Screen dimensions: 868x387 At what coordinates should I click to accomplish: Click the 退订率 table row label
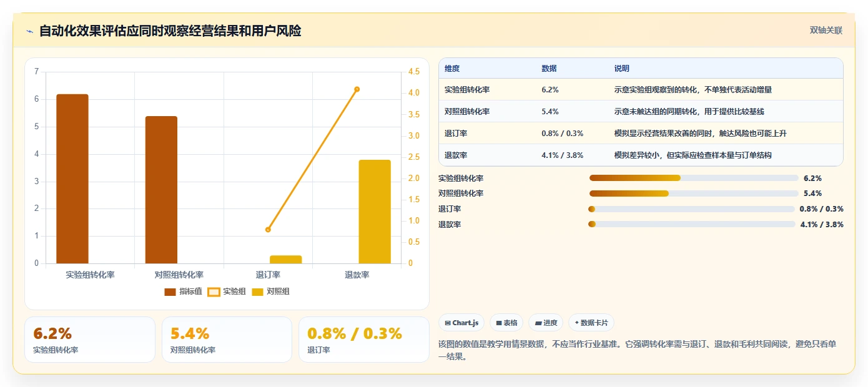pyautogui.click(x=456, y=133)
